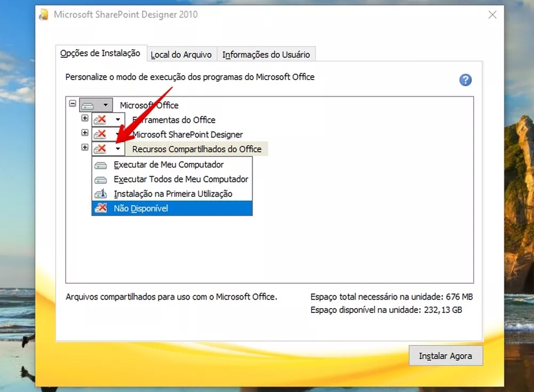534x392 pixels.
Task: Select Não Disponível menu option
Action: pos(172,208)
